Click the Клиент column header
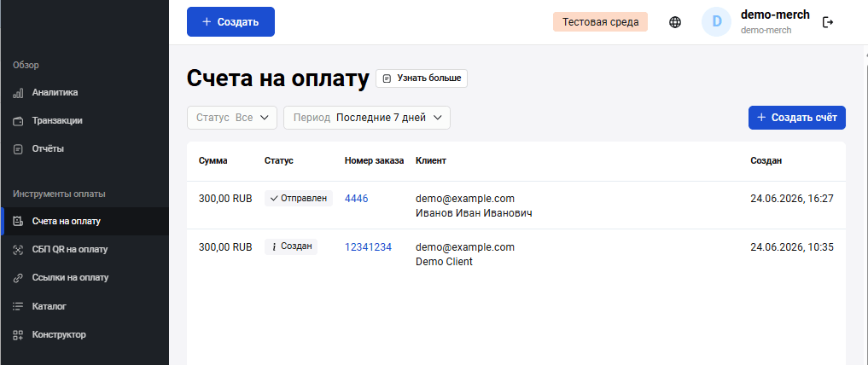 coord(431,161)
